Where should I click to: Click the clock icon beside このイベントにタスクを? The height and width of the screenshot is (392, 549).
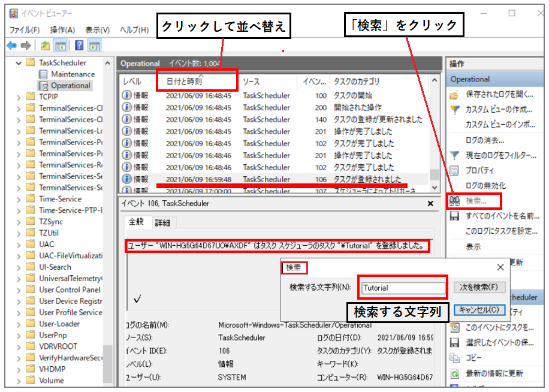coord(454,328)
